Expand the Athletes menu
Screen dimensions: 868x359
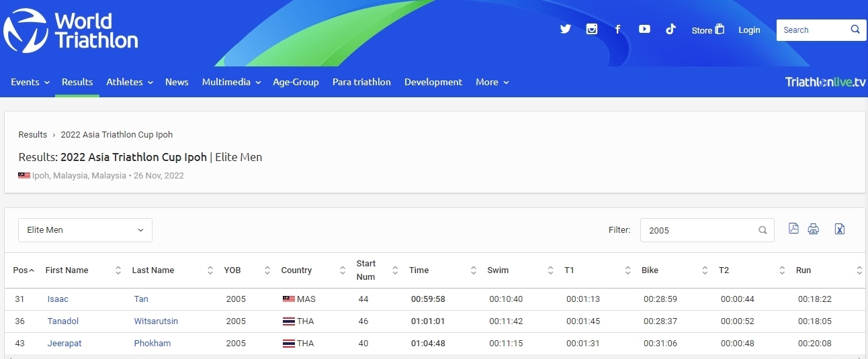click(x=130, y=82)
